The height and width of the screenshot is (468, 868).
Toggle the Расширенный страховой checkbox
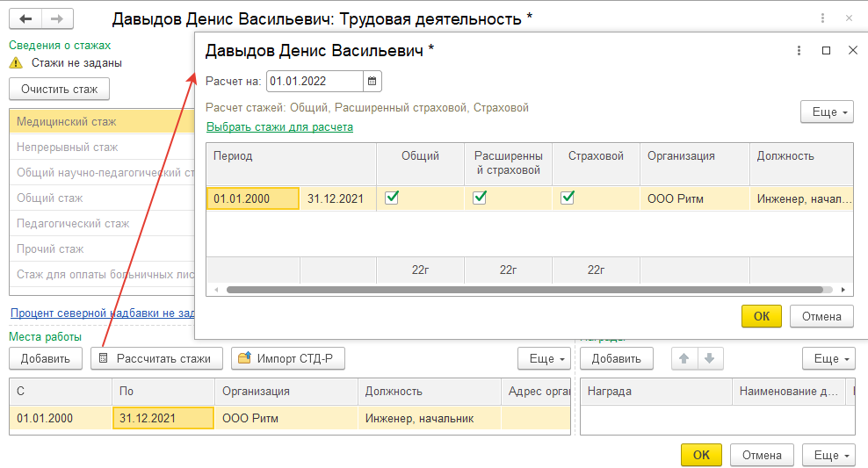click(480, 198)
